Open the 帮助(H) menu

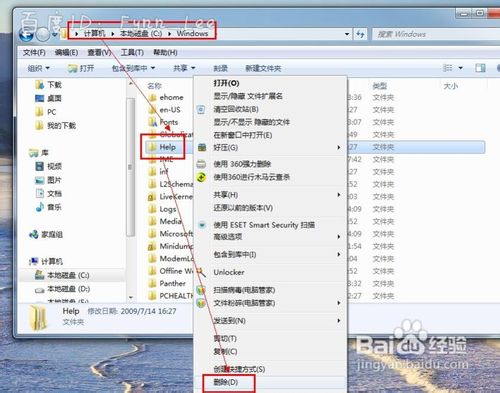pos(165,52)
